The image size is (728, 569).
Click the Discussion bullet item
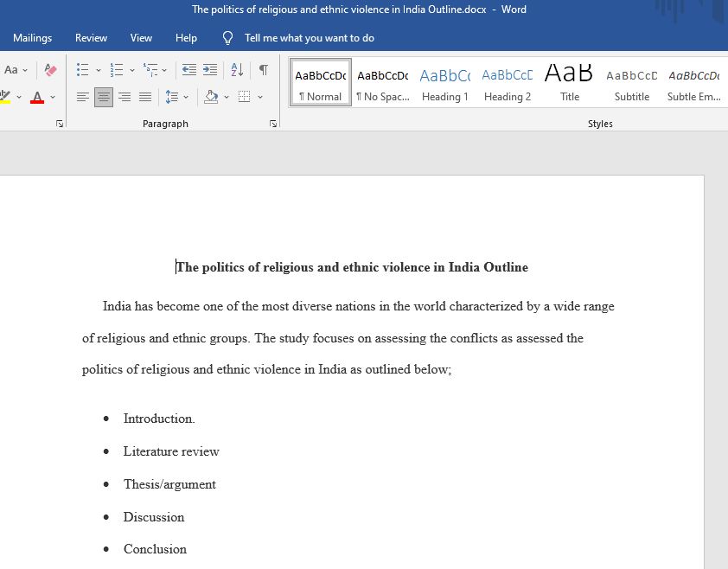(x=154, y=517)
